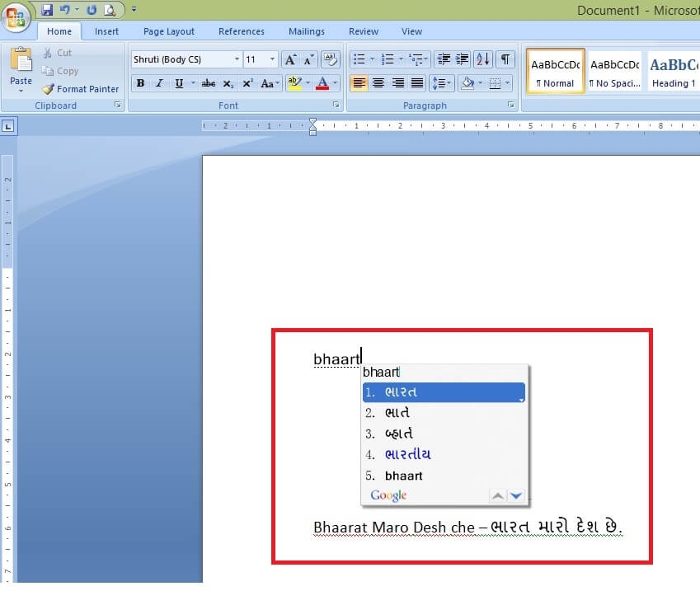Click the Grow Font icon
700x591 pixels.
click(x=290, y=59)
